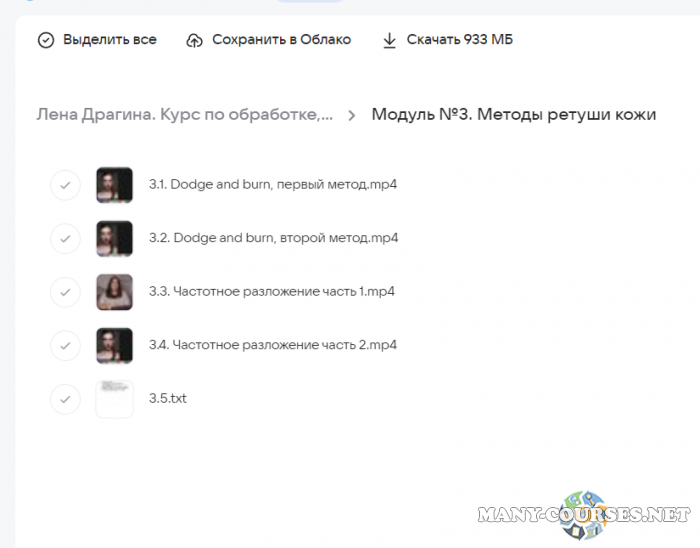700x548 pixels.
Task: Click the download arrow icon
Action: point(390,40)
